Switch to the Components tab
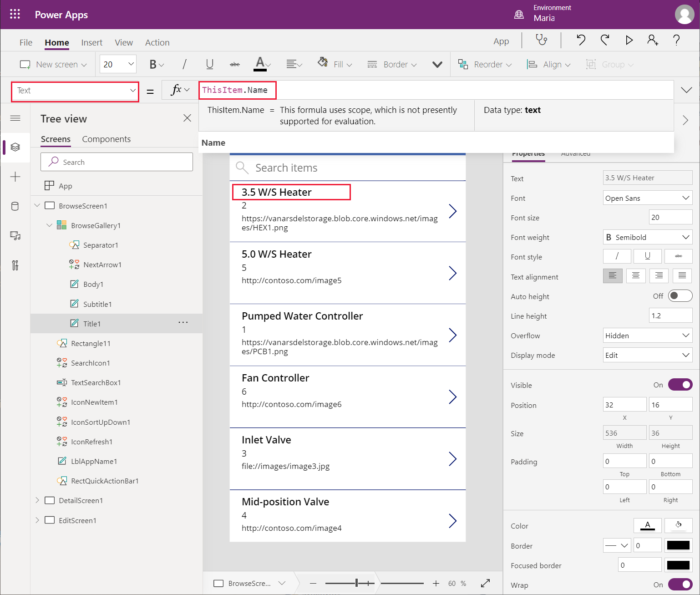 106,139
